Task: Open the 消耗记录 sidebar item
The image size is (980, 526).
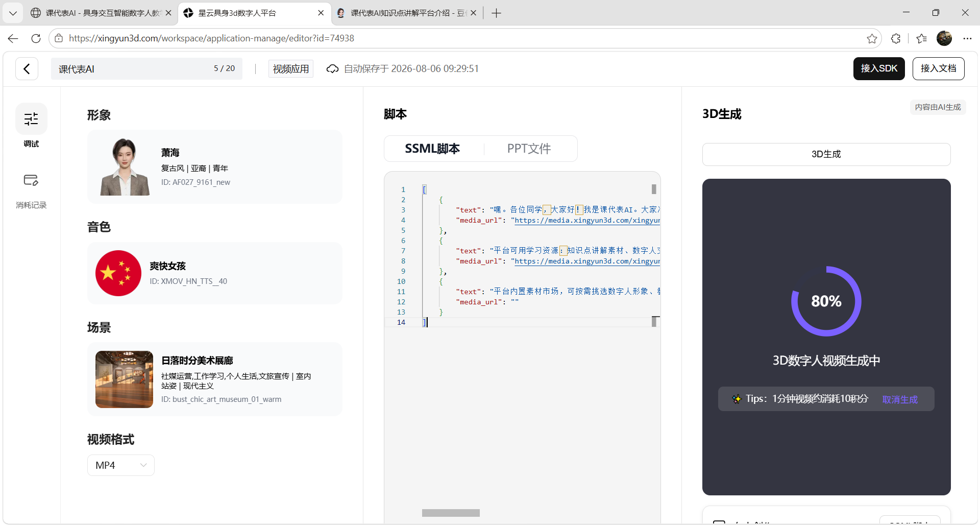Action: (31, 190)
